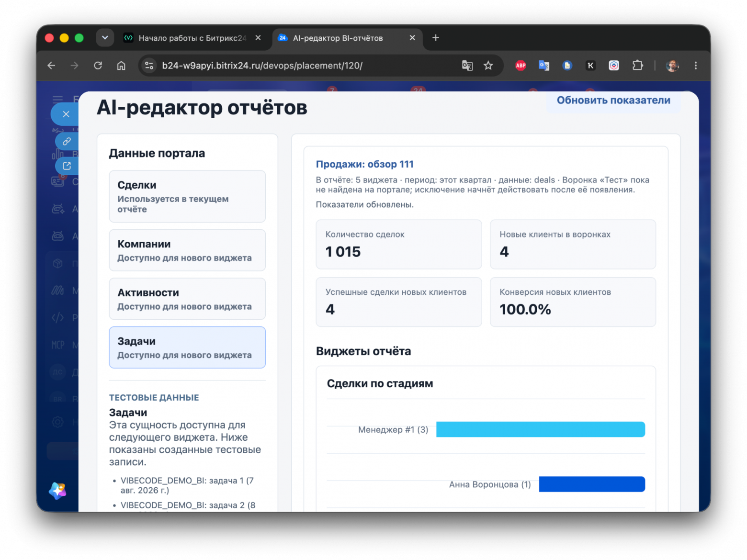Open panel in new window icon

67,166
